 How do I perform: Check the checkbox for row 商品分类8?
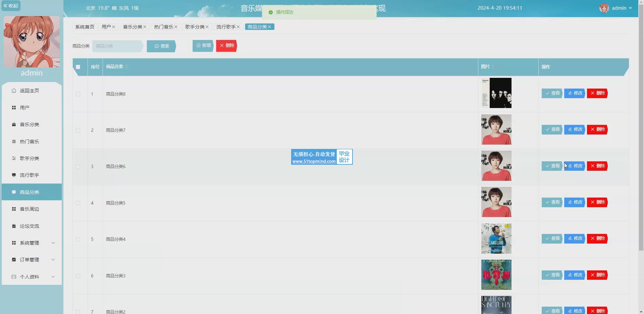click(x=78, y=94)
